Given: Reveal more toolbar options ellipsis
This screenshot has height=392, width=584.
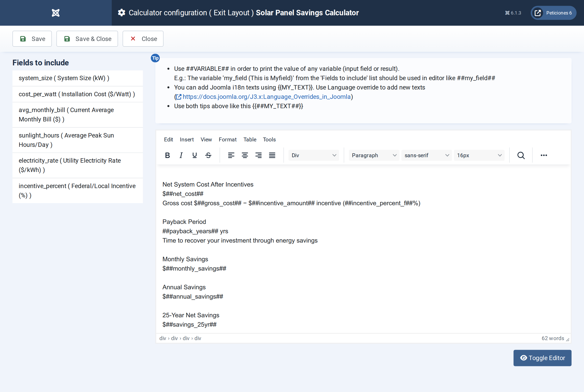Looking at the screenshot, I should point(544,155).
